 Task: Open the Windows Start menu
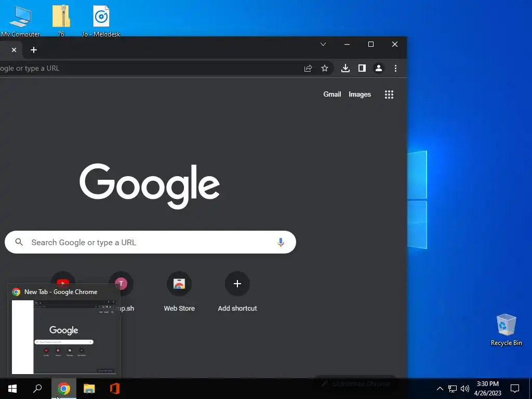[x=12, y=389]
